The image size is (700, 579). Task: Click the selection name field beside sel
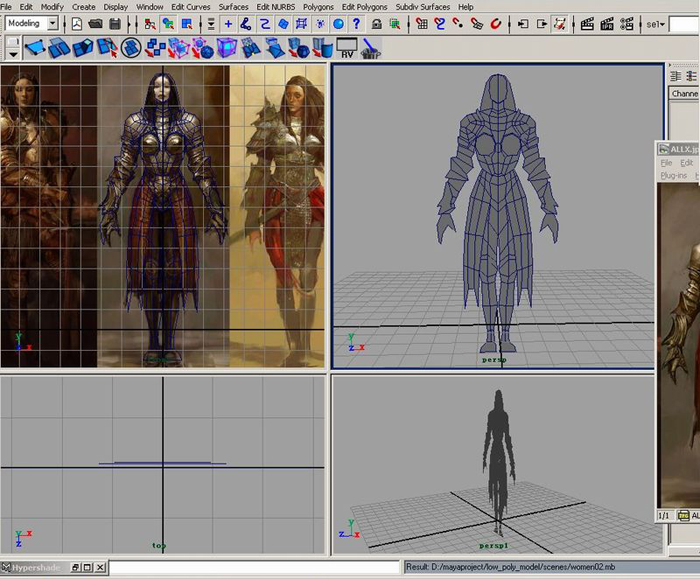point(684,25)
